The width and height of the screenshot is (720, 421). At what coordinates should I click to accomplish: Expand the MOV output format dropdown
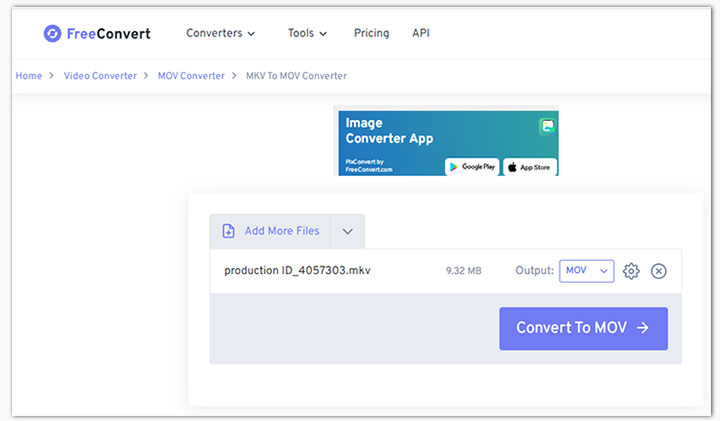587,271
